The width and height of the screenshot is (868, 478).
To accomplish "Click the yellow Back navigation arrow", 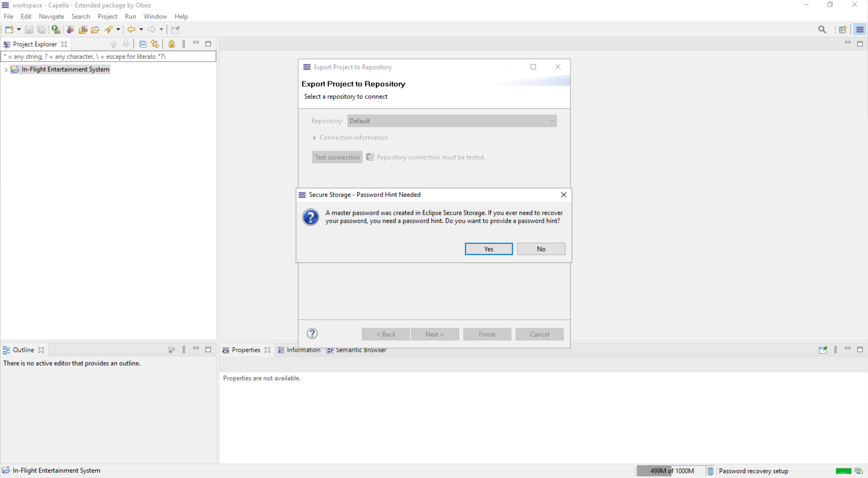I will point(131,30).
